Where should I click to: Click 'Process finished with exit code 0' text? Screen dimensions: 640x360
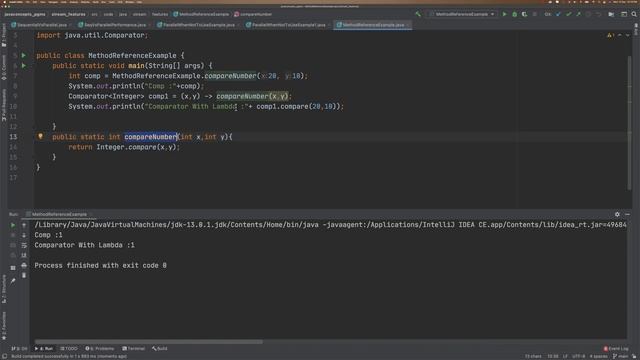pos(100,265)
